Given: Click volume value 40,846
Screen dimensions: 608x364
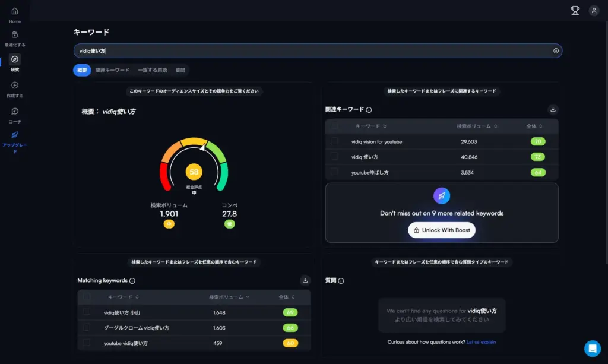Looking at the screenshot, I should click(469, 157).
